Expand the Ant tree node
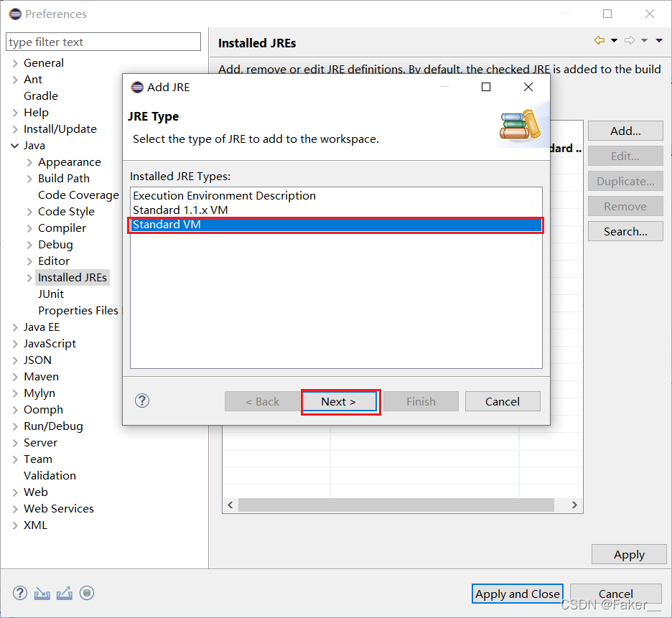 coord(15,80)
